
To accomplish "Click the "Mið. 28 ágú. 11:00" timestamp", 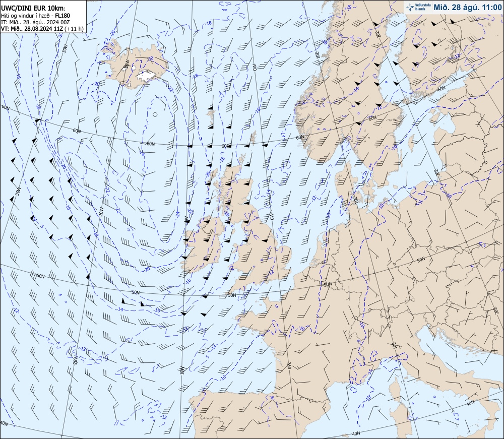I will point(467,8).
